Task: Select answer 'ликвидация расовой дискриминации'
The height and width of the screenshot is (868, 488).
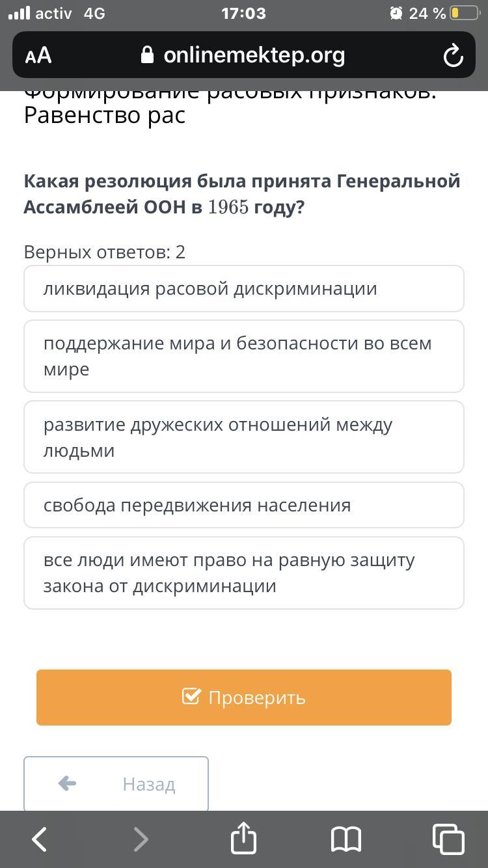Action: tap(243, 289)
